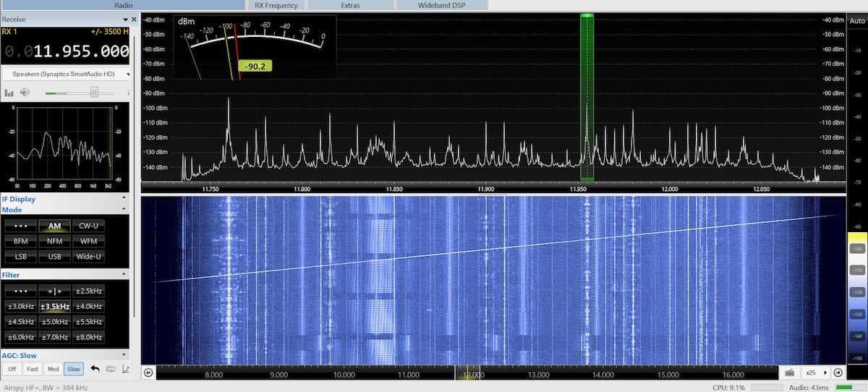Click the Auto button above the color scale
Screen dimensions: 868x392
click(x=858, y=21)
